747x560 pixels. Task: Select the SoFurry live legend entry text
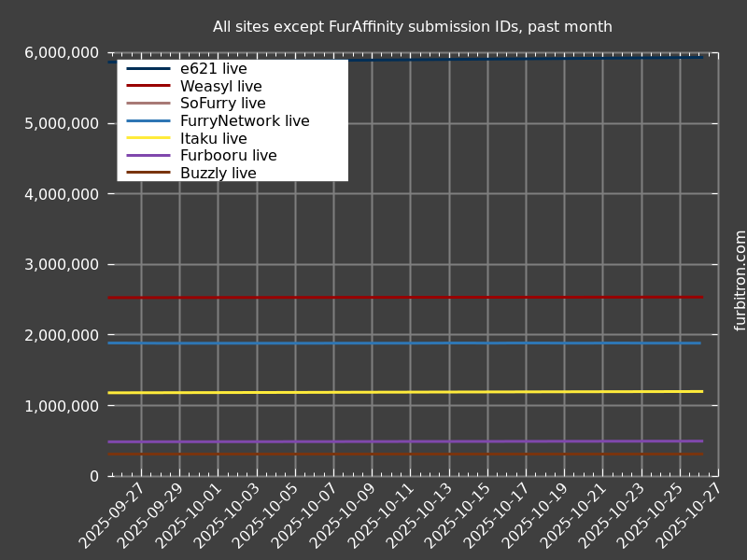(x=222, y=104)
